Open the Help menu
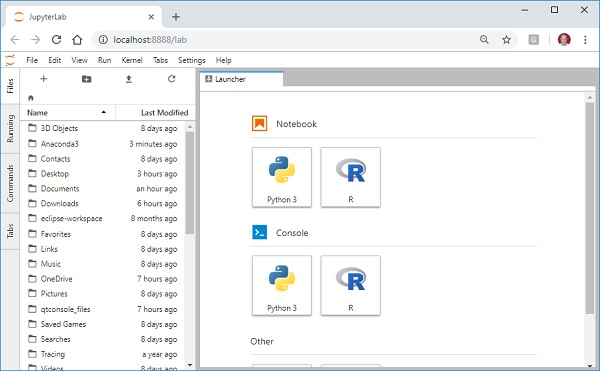 click(223, 60)
